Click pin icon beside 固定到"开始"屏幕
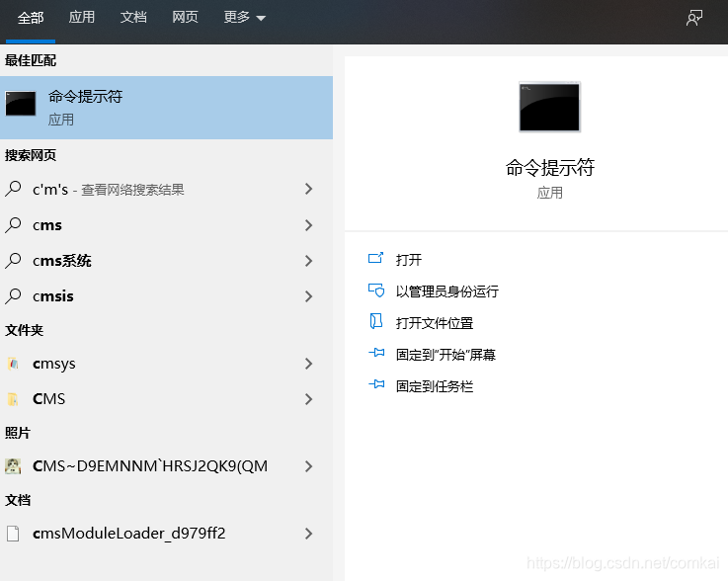The width and height of the screenshot is (728, 581). (x=376, y=353)
